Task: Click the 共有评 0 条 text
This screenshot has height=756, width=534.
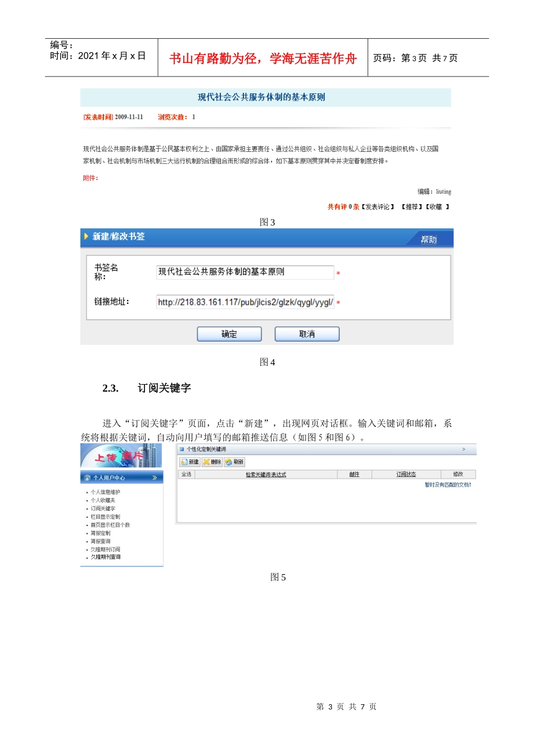Action: (x=343, y=207)
